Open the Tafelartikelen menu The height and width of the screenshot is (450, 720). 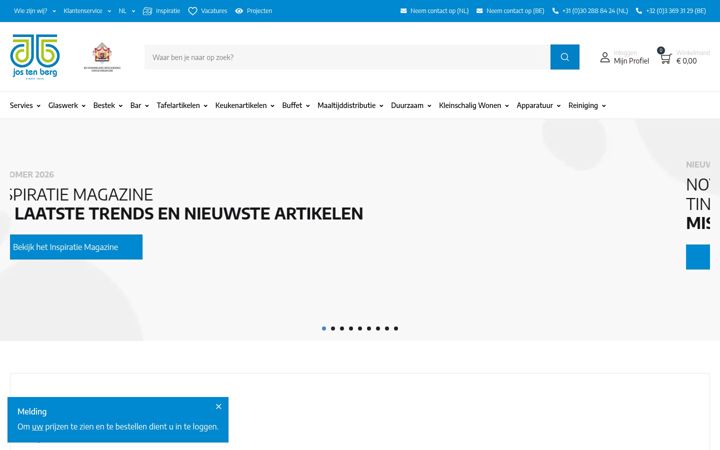pos(182,106)
